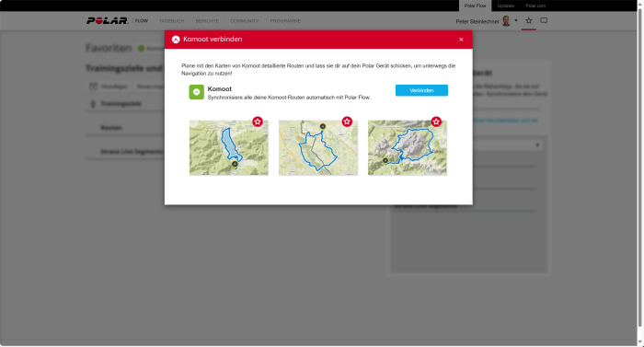Image resolution: width=644 pixels, height=347 pixels.
Task: Click favorite star on lake route map
Action: [x=258, y=121]
